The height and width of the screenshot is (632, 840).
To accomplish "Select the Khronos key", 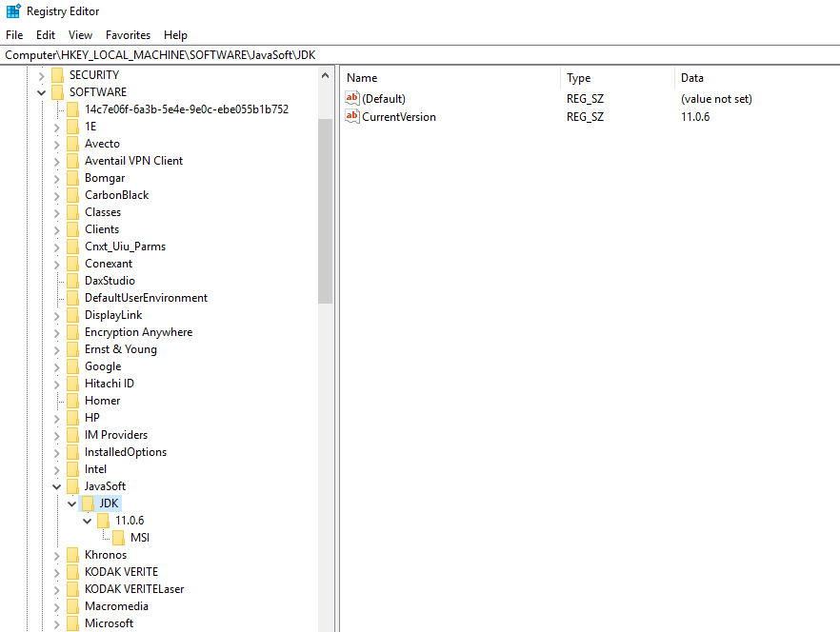I will coord(106,555).
